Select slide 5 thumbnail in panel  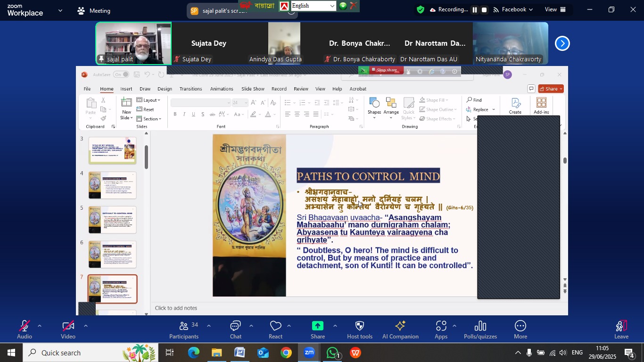pos(113,220)
